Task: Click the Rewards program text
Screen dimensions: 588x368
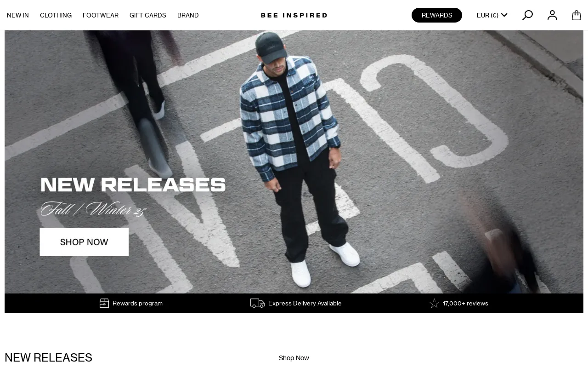Action: [x=137, y=303]
